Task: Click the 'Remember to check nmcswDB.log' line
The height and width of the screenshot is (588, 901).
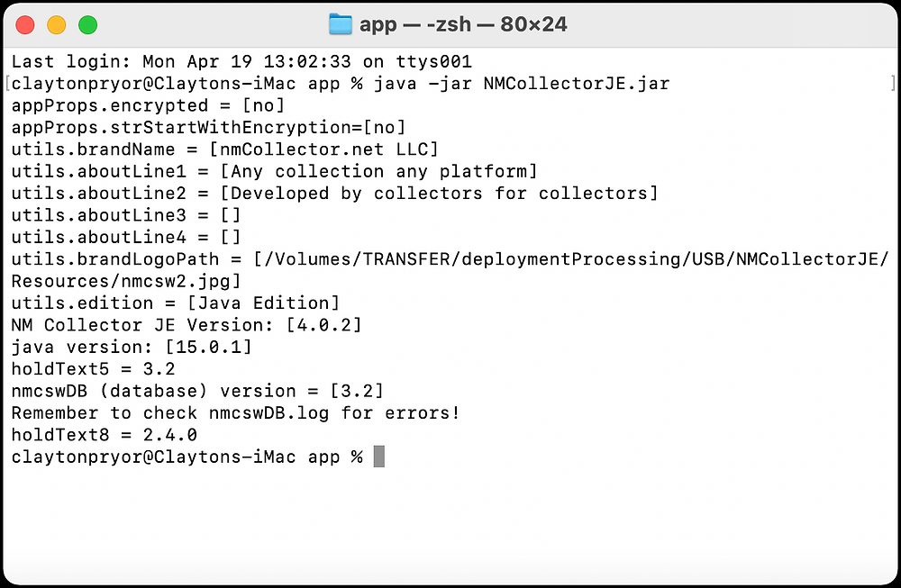Action: pyautogui.click(x=235, y=413)
